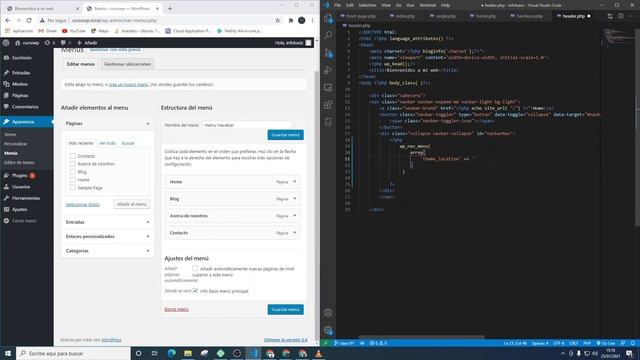Click Añadir al menú button
Viewport: 640px width, 360px height.
pos(131,204)
